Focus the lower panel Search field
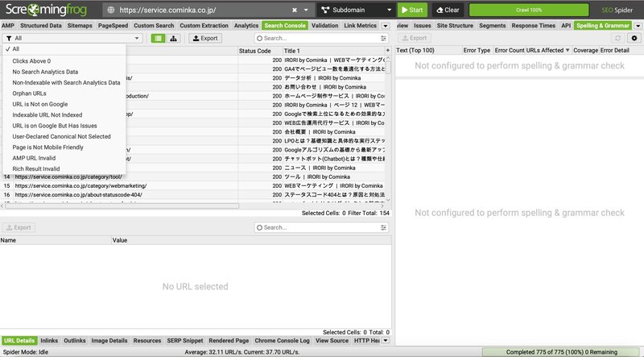 (321, 227)
